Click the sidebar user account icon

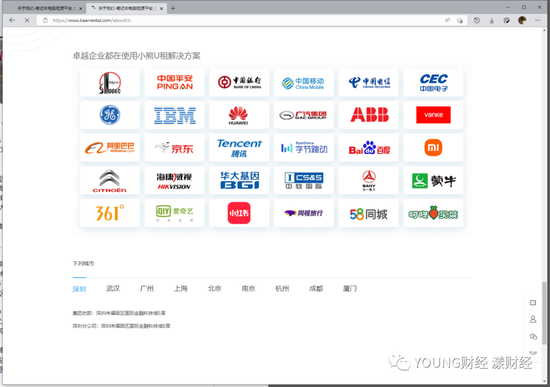(x=533, y=319)
